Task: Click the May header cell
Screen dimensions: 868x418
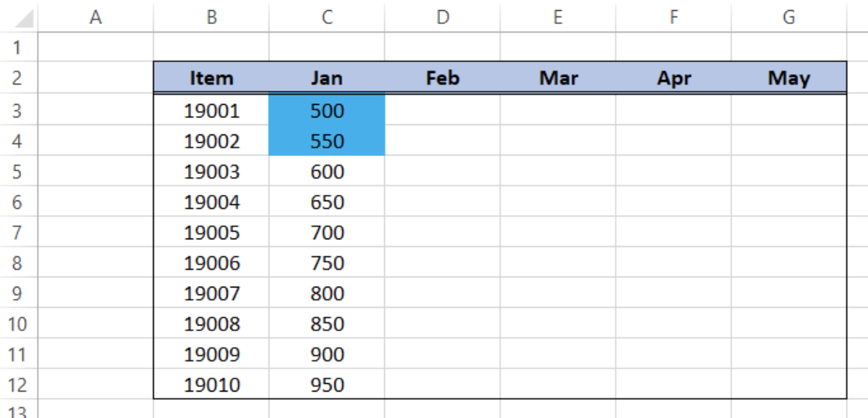Action: [789, 78]
